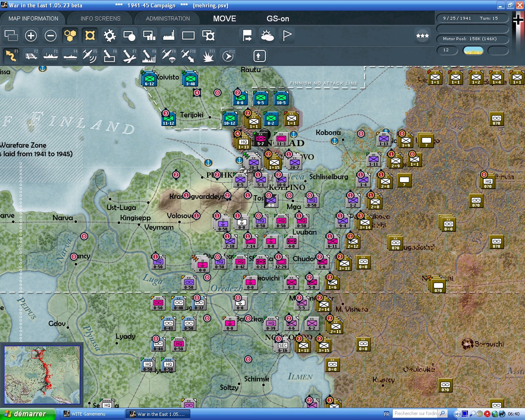
Task: Click the Motor Pool 158K readout
Action: tap(472, 39)
